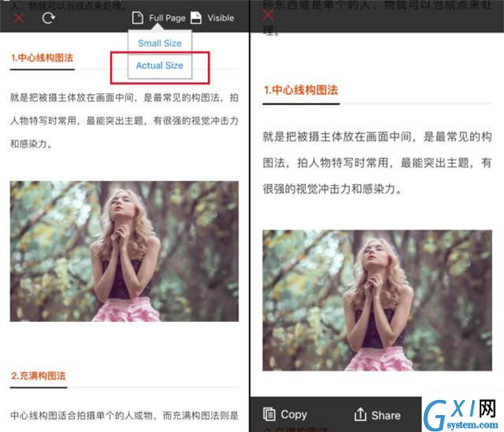This screenshot has height=432, width=504.
Task: Click the Full Page document icon
Action: tap(138, 18)
